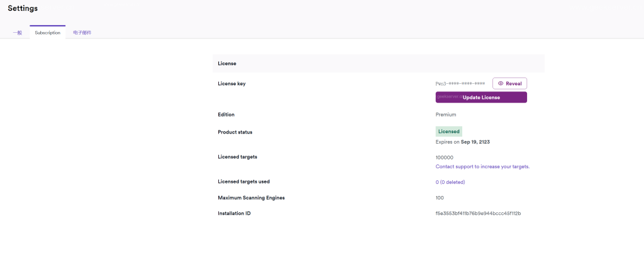644x264 pixels.
Task: Switch to the 一般 tab
Action: pyautogui.click(x=17, y=32)
